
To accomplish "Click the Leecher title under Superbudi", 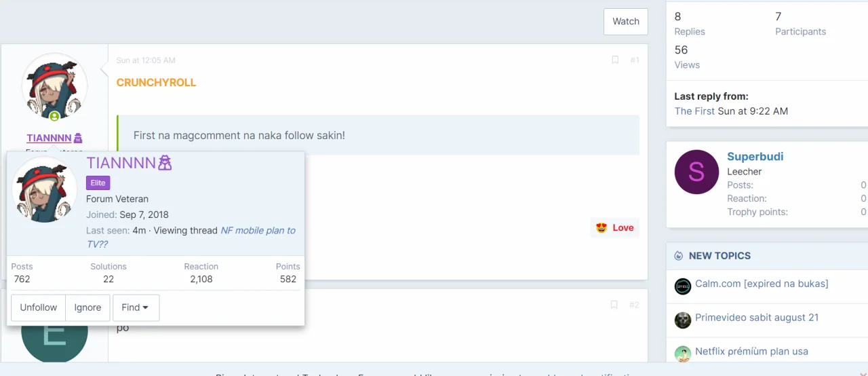I will point(745,172).
